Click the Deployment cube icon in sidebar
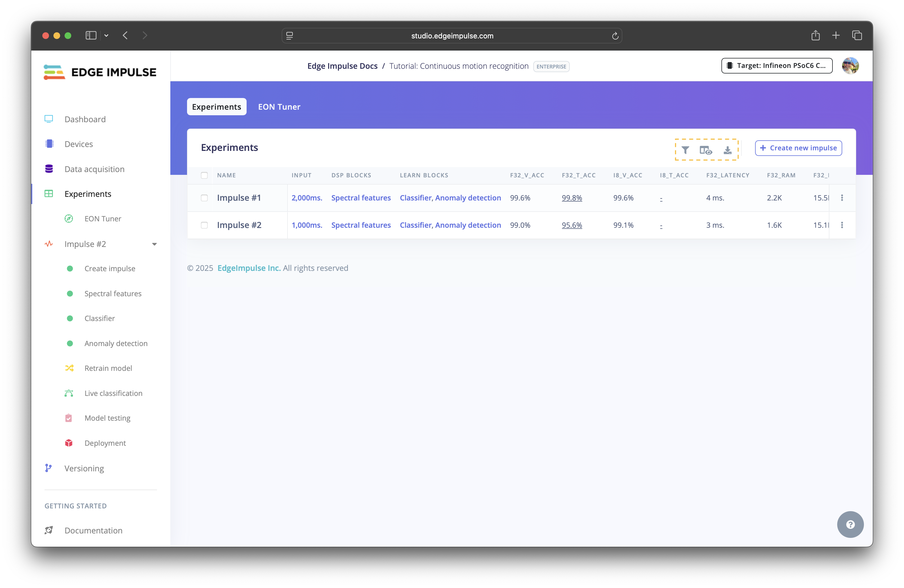 coord(69,443)
